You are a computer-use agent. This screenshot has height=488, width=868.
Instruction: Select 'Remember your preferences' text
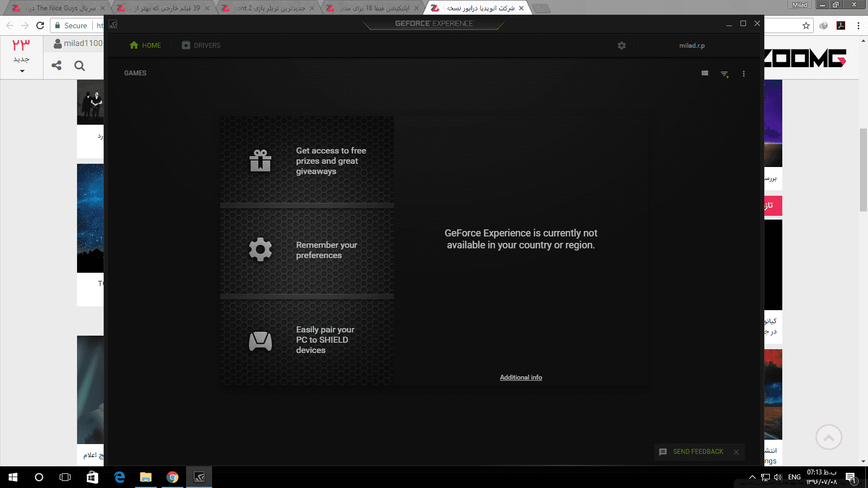coord(327,250)
